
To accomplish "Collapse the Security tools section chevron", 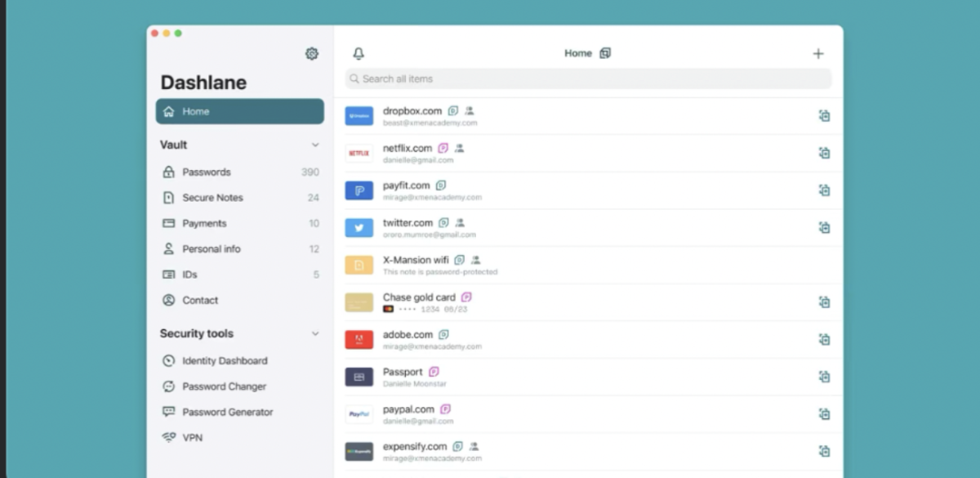I will tap(315, 334).
